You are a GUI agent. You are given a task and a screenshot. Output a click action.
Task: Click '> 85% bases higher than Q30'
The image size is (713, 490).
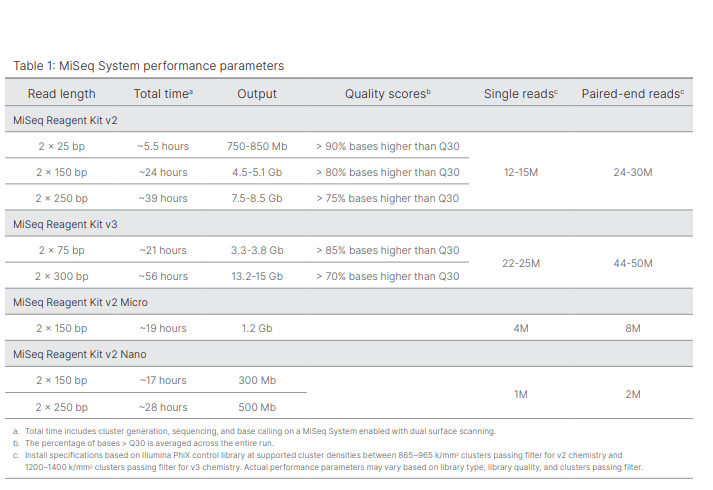387,250
